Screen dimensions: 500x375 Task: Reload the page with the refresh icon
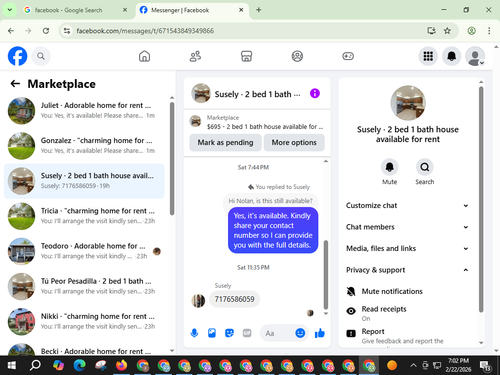(x=46, y=31)
